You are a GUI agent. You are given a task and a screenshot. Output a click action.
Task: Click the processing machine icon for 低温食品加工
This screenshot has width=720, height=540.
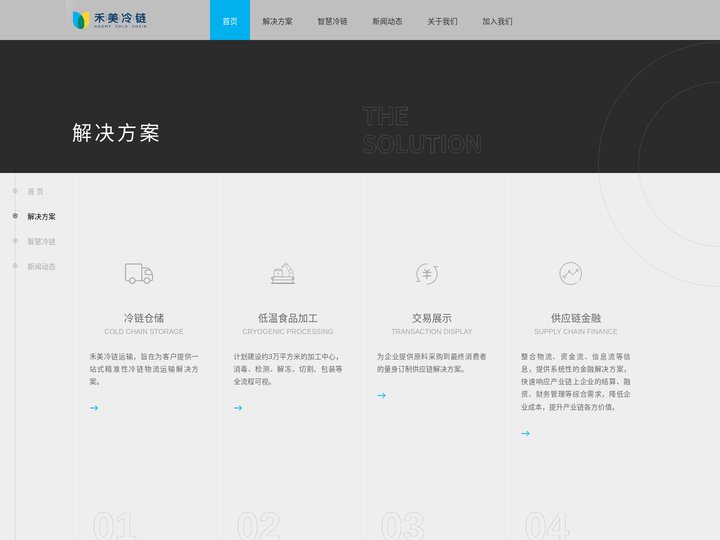click(283, 274)
